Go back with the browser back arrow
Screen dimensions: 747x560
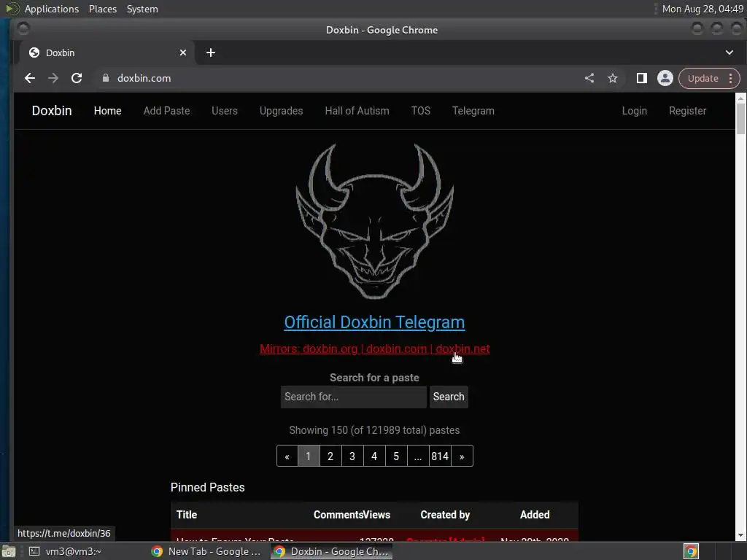[x=29, y=78]
